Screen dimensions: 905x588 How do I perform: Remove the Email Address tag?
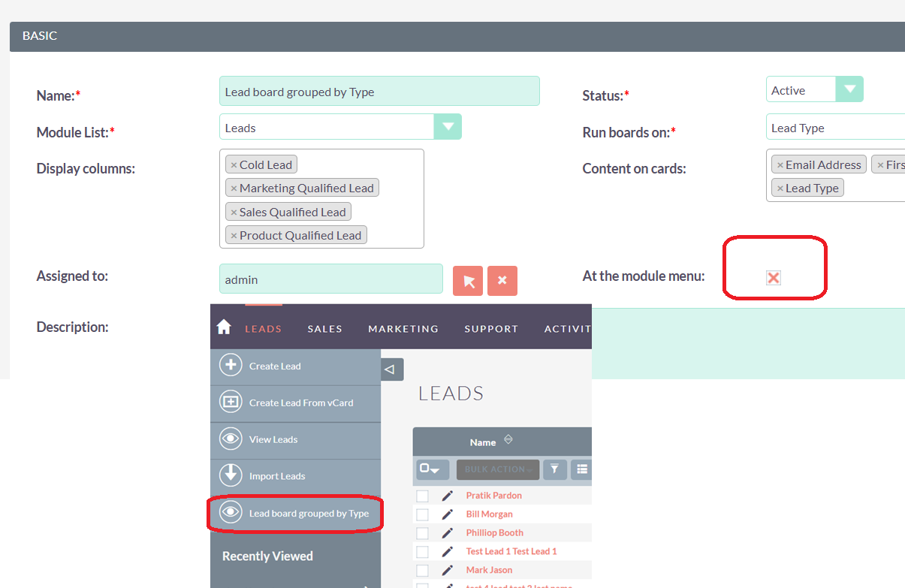pyautogui.click(x=780, y=165)
